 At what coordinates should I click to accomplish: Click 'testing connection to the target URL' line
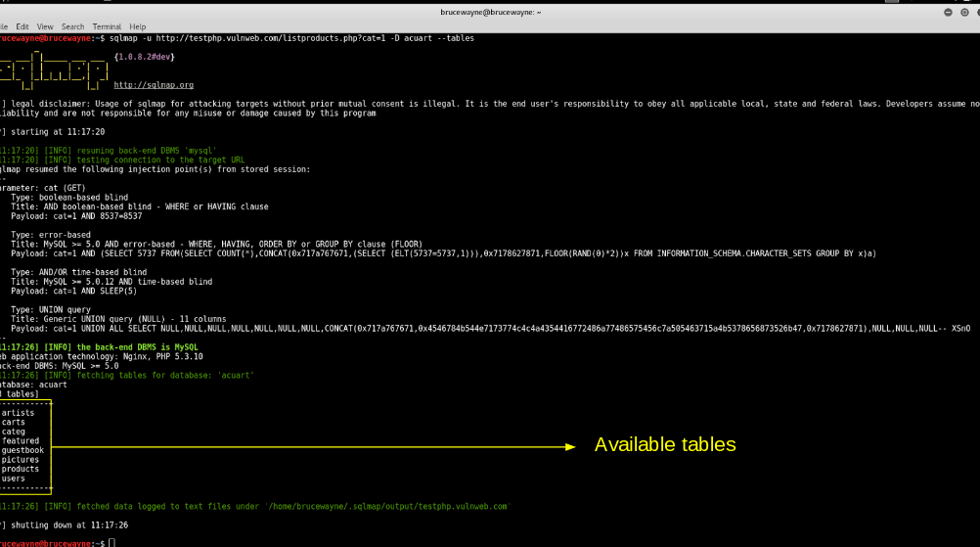pyautogui.click(x=122, y=160)
